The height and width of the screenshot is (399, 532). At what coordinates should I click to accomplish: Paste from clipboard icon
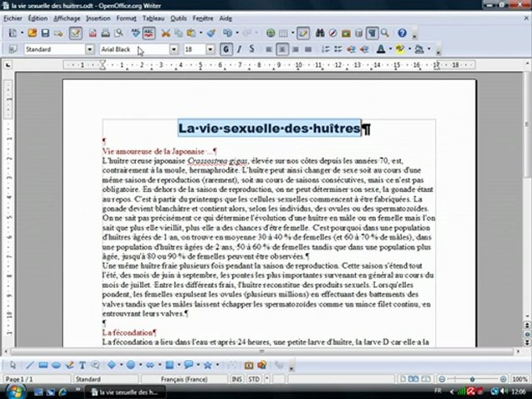click(191, 33)
